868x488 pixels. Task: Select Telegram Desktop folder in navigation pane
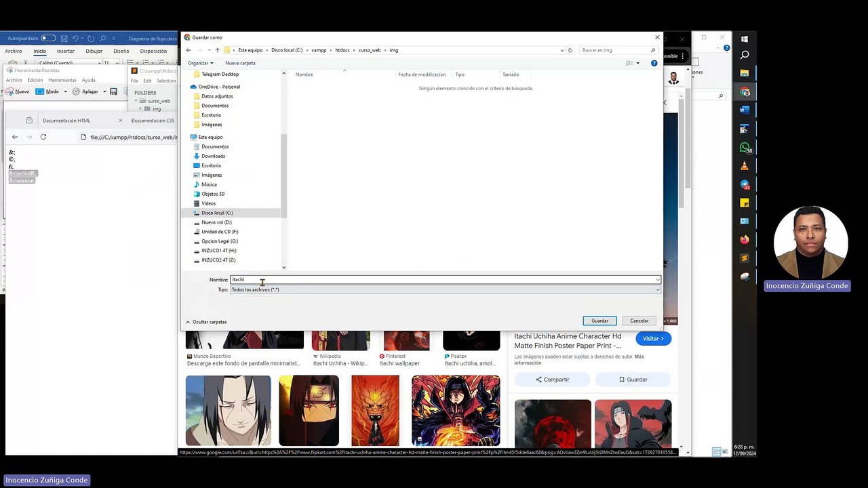(x=216, y=74)
